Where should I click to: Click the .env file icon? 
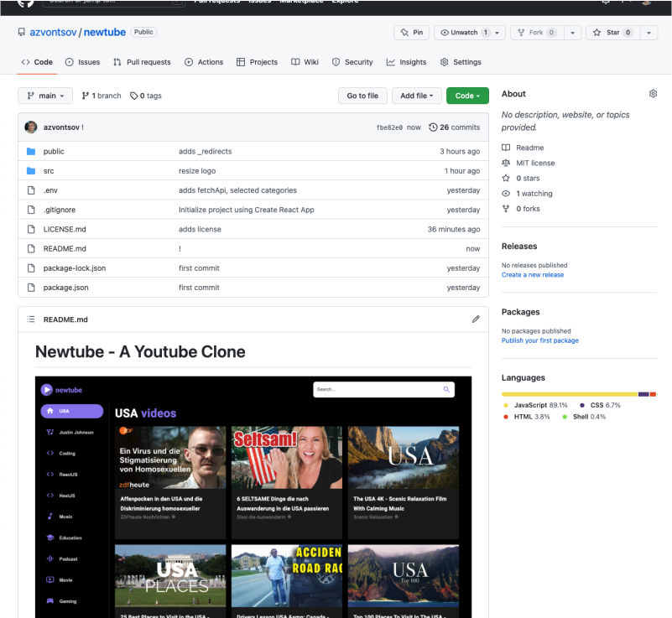[x=31, y=190]
